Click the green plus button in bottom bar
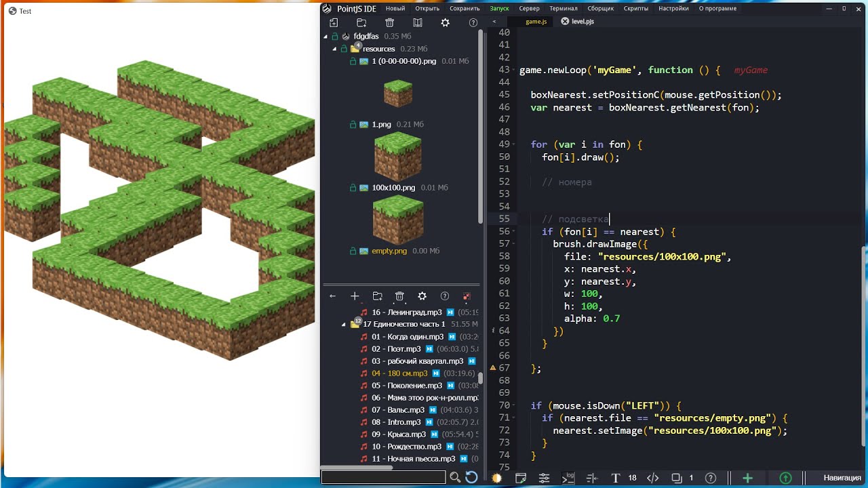The height and width of the screenshot is (488, 868). tap(748, 478)
